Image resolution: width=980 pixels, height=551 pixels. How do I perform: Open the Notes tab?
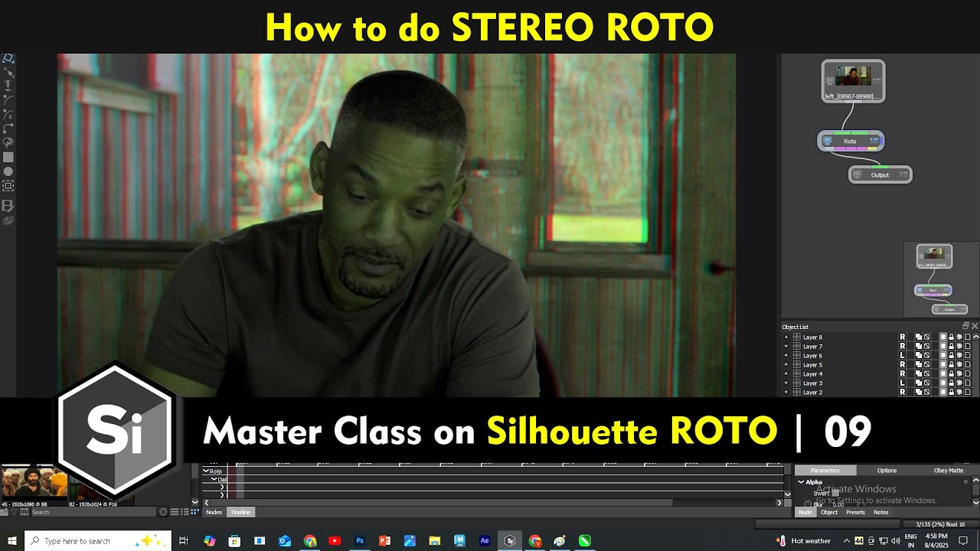tap(881, 512)
